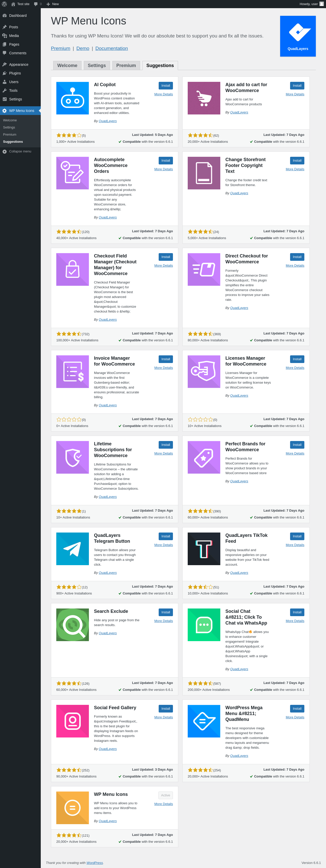326x868 pixels.
Task: Open the Demo link
Action: pyautogui.click(x=83, y=48)
